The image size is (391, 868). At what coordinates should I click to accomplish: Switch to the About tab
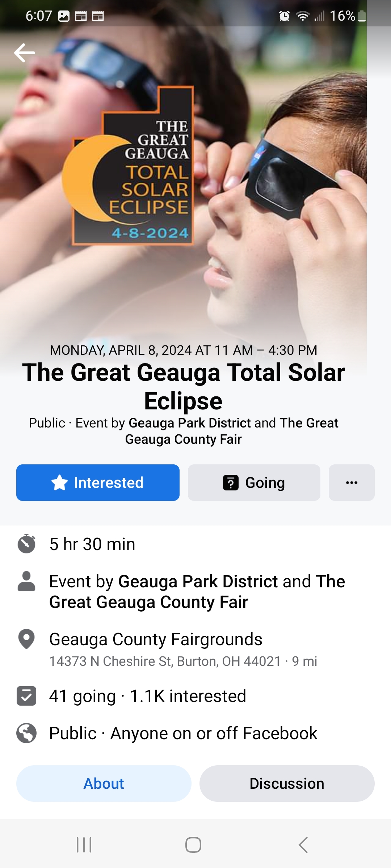click(104, 783)
